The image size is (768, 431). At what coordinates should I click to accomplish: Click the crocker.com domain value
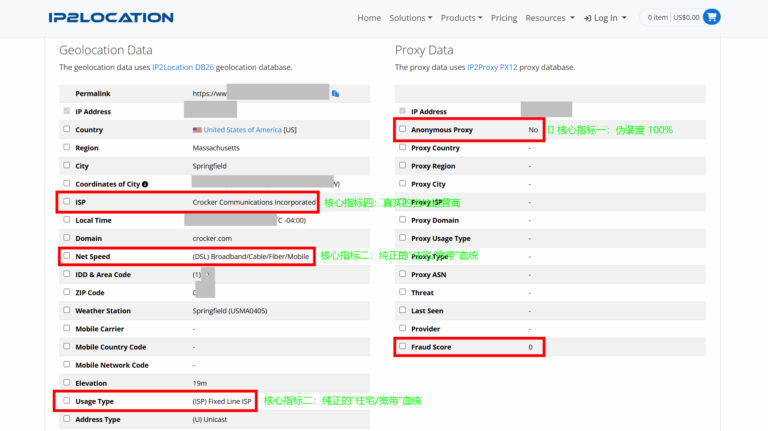212,239
